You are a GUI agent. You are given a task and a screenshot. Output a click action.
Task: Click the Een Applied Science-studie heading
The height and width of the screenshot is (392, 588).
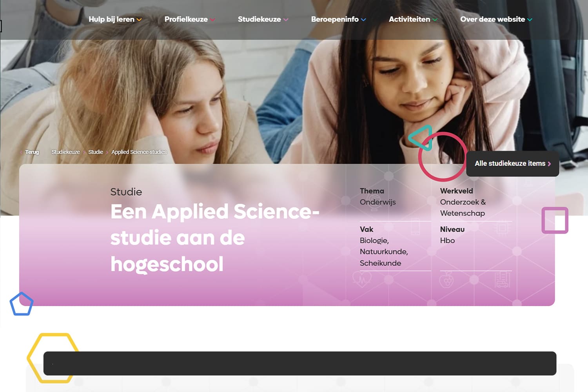click(x=215, y=238)
